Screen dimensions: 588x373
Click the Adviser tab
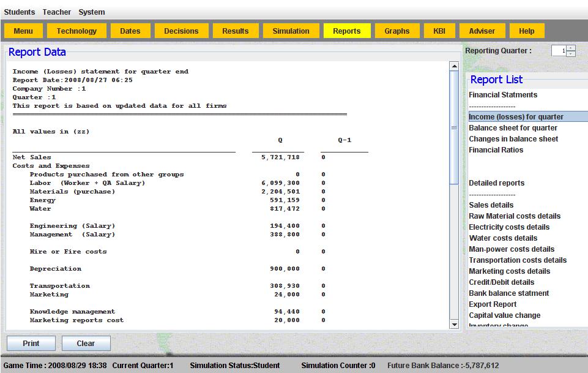[482, 31]
